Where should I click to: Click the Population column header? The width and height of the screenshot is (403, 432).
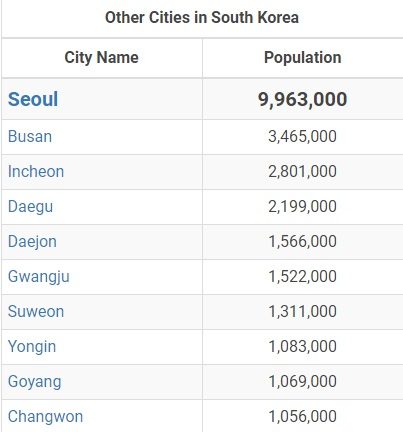coord(303,57)
